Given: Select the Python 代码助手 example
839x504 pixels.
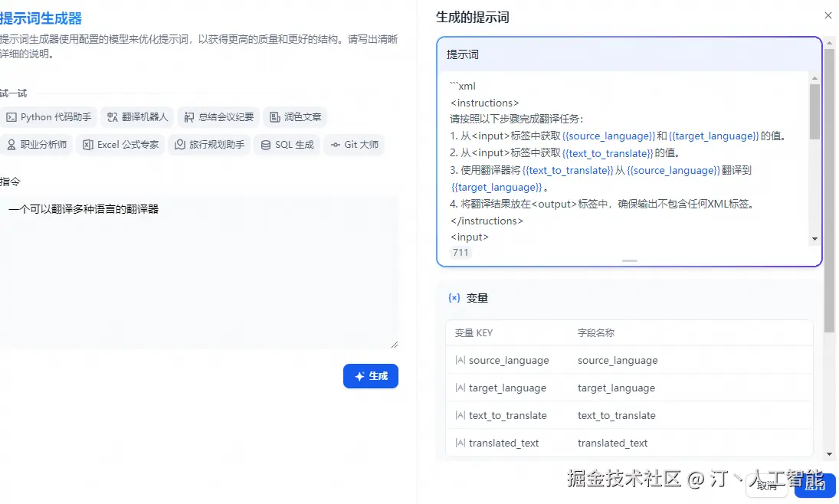Looking at the screenshot, I should coord(49,117).
